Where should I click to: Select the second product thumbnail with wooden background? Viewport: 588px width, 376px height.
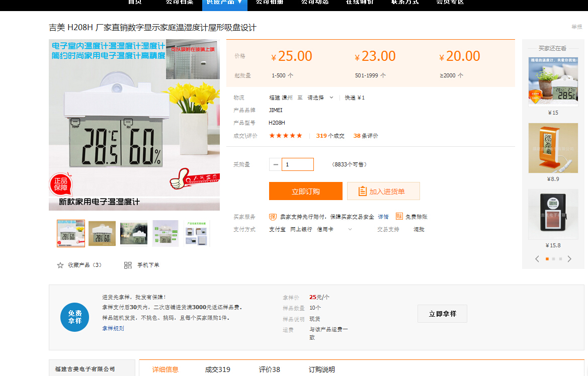[102, 234]
